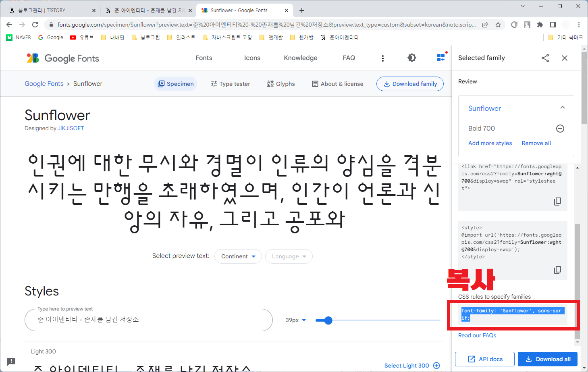Share the selected family
Viewport: 588px width, 372px height.
[x=545, y=58]
